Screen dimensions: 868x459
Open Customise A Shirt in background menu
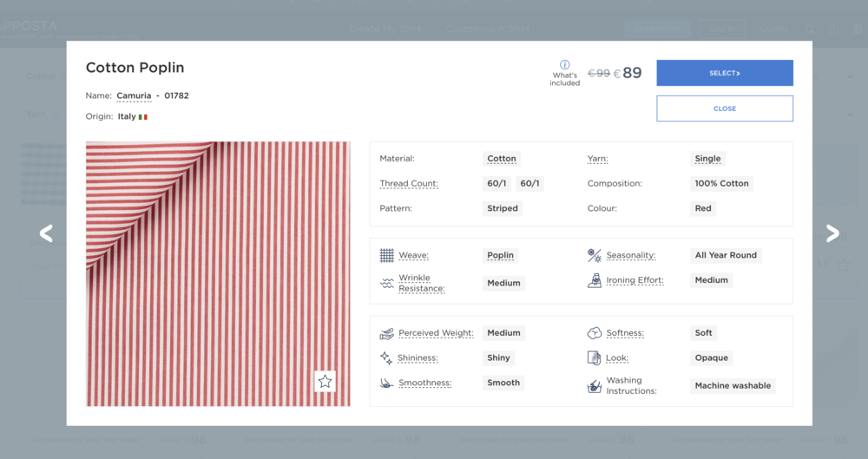point(488,29)
